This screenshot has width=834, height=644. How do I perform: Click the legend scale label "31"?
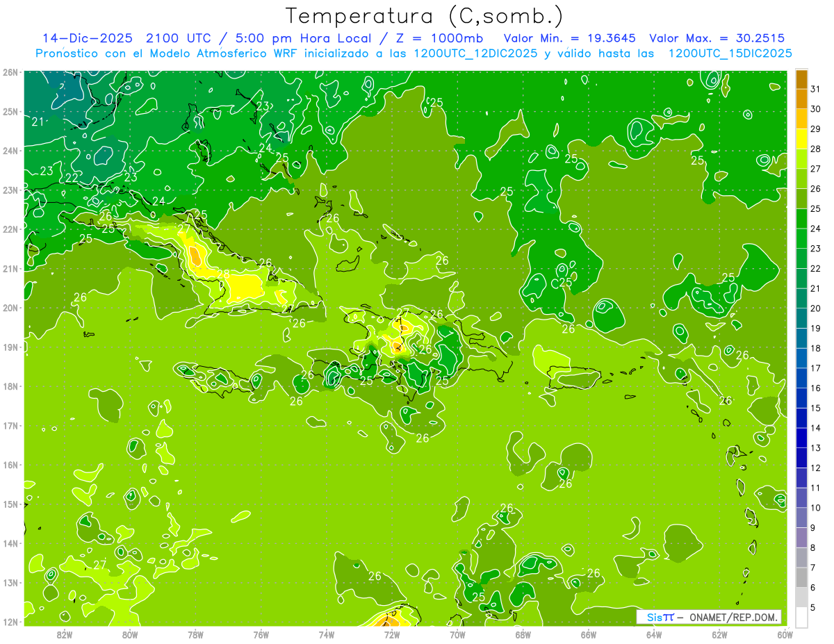(x=815, y=89)
